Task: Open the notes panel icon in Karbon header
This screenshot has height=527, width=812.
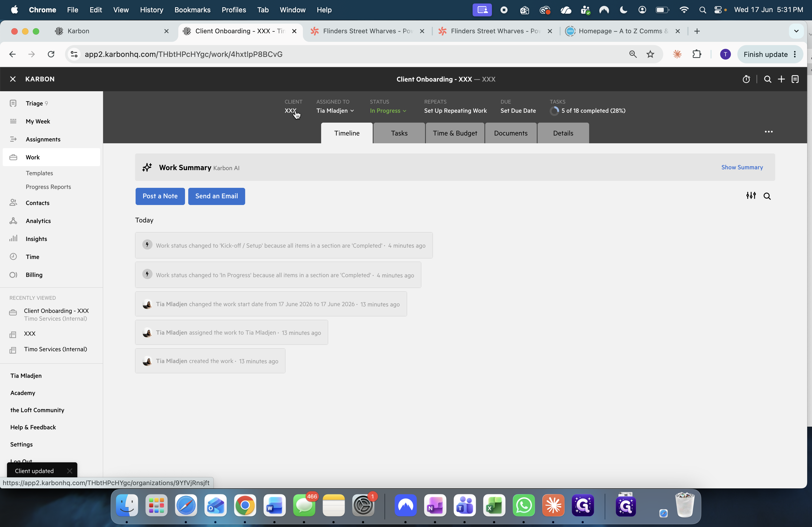Action: [795, 79]
